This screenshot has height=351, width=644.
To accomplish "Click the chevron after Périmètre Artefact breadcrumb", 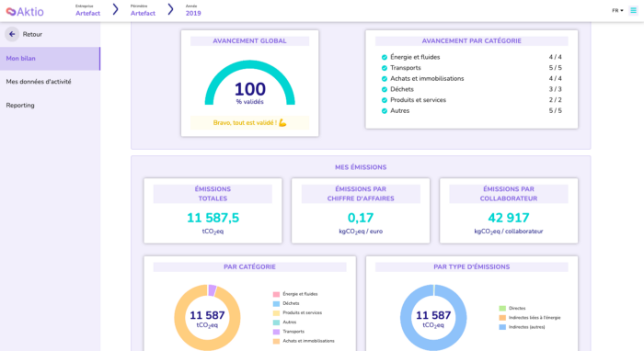I will (170, 9).
